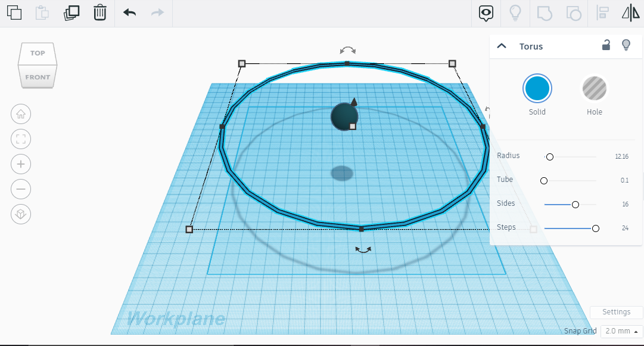Click the top rotation arrow handle
644x346 pixels.
click(x=348, y=51)
